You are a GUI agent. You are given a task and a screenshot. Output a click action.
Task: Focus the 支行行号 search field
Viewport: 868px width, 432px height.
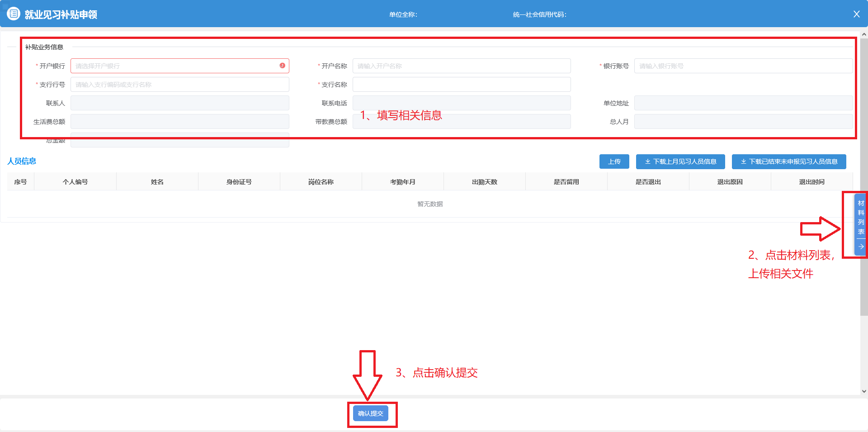tap(179, 85)
